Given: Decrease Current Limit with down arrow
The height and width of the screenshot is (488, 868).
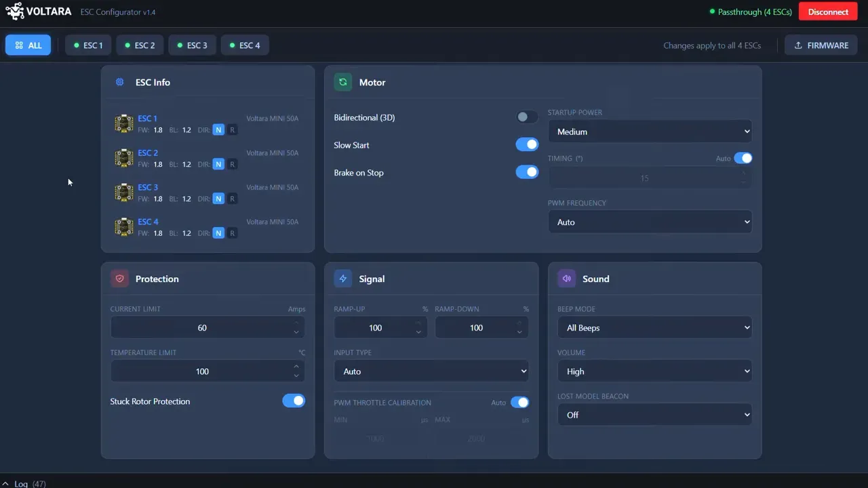Looking at the screenshot, I should pos(296,332).
